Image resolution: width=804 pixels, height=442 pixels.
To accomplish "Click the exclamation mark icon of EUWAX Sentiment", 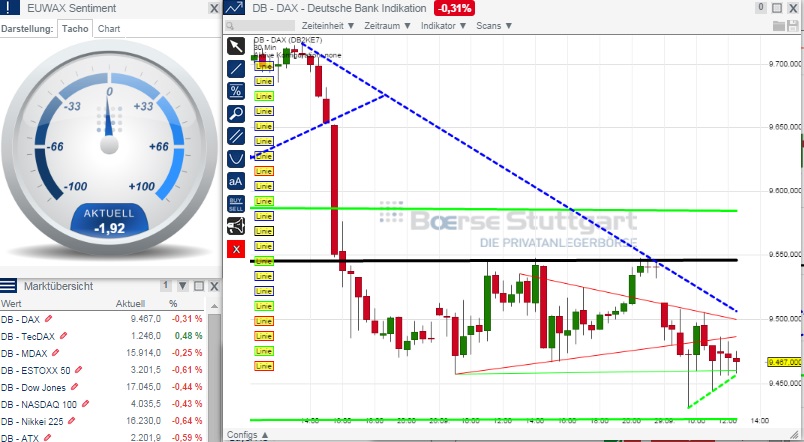I will pyautogui.click(x=10, y=8).
